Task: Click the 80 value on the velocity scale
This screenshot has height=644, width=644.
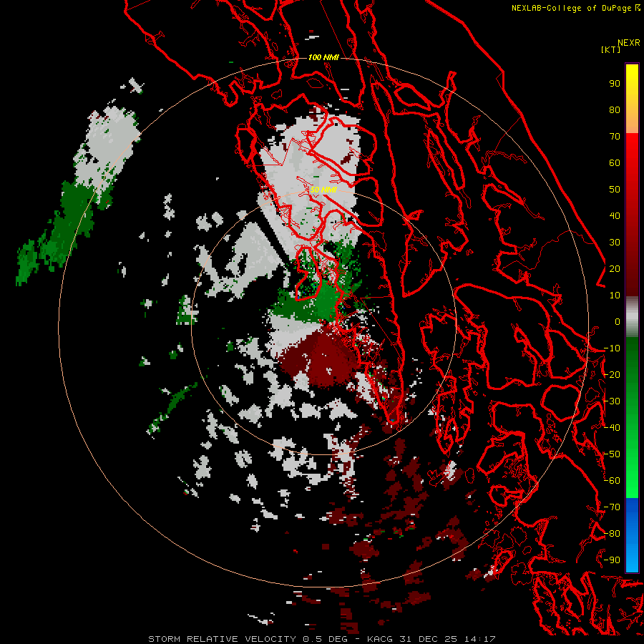Action: 615,110
